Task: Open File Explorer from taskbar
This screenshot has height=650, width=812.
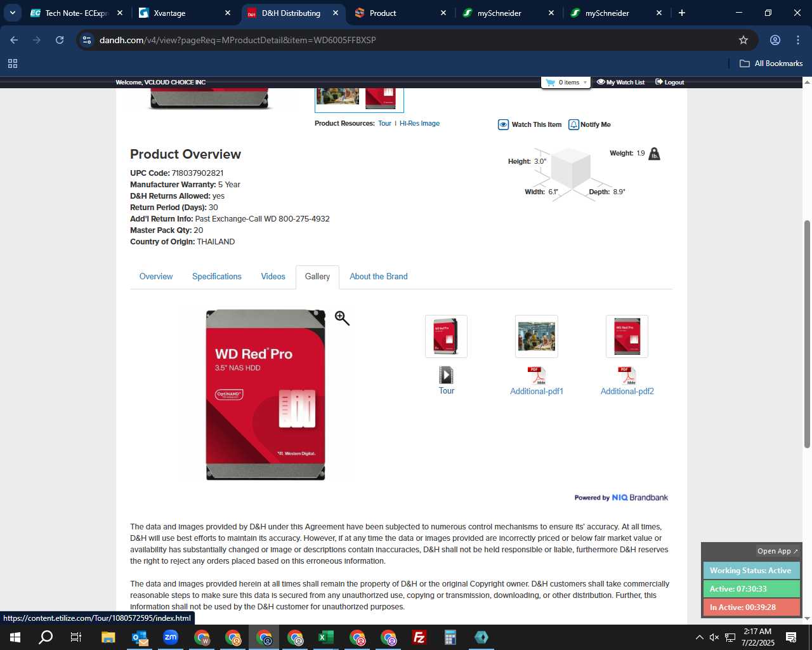Action: click(x=108, y=637)
